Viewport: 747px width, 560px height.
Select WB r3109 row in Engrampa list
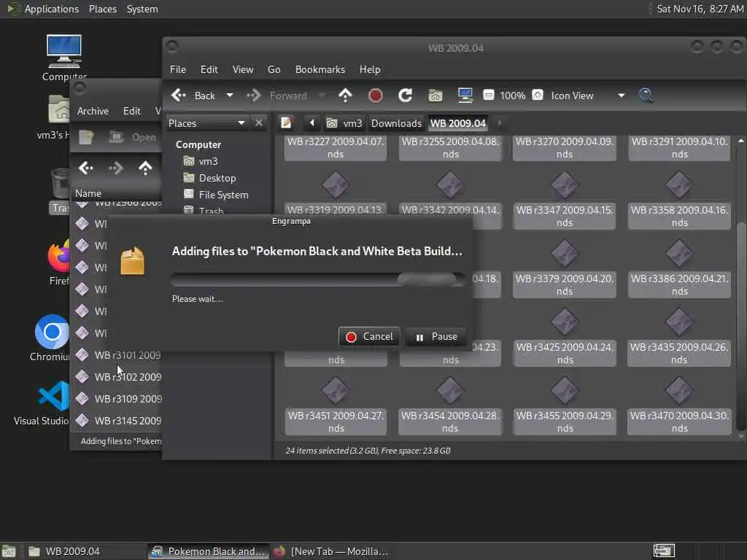coord(117,399)
